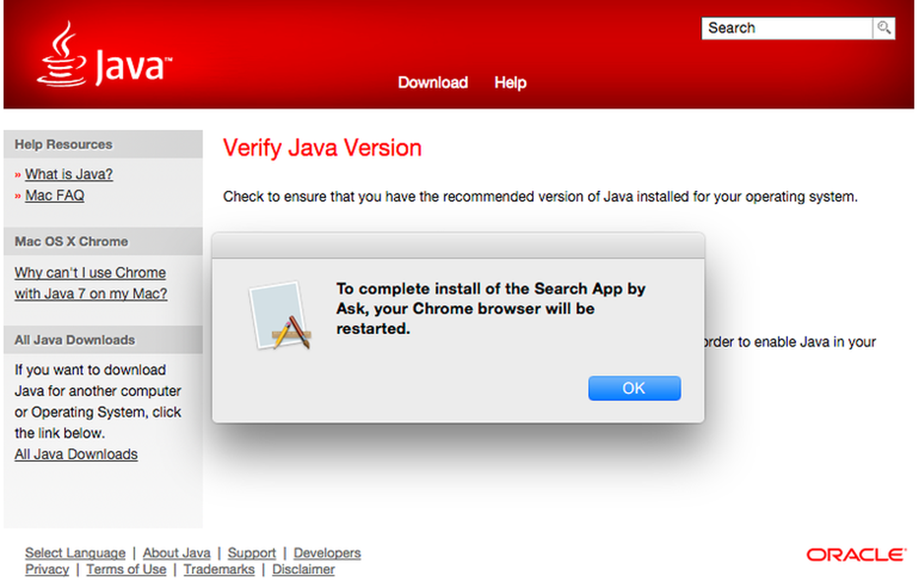Open the Download navigation tab

pyautogui.click(x=433, y=83)
